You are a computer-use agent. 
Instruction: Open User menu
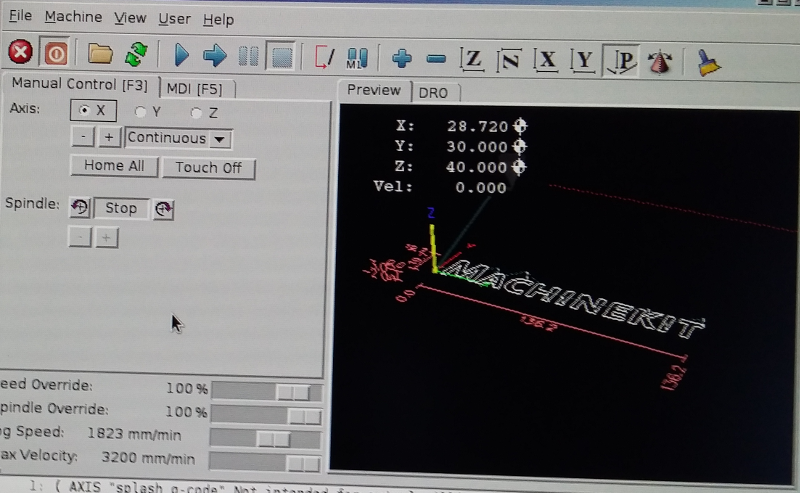tap(174, 19)
